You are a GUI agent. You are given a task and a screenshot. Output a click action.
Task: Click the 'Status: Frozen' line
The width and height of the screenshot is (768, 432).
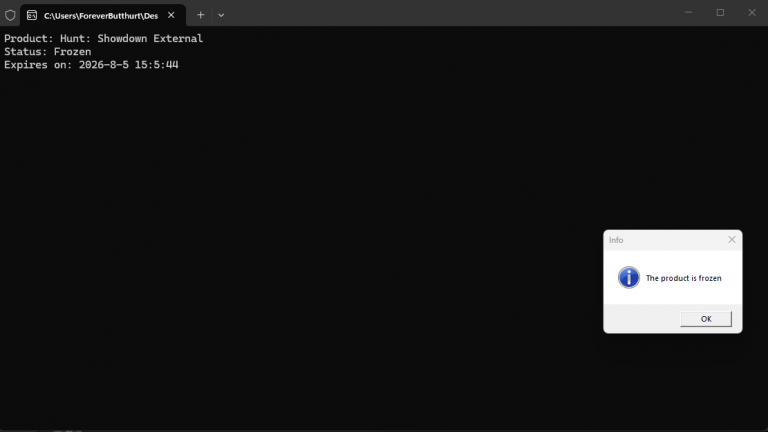click(48, 51)
